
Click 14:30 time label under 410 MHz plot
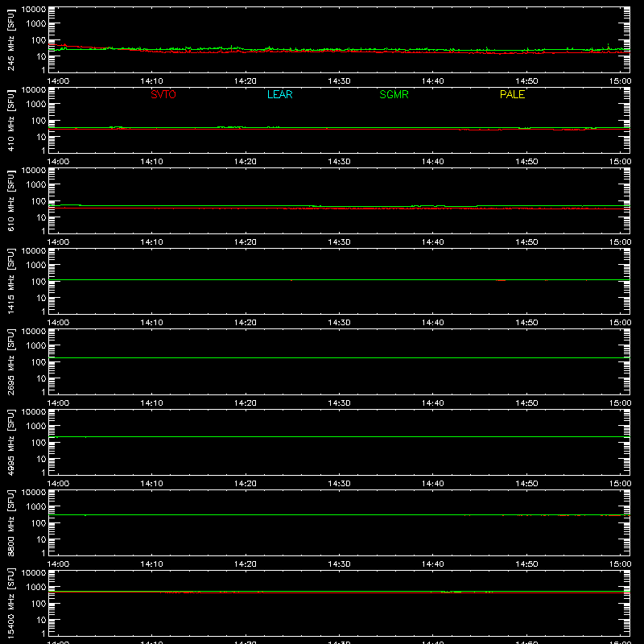[339, 162]
